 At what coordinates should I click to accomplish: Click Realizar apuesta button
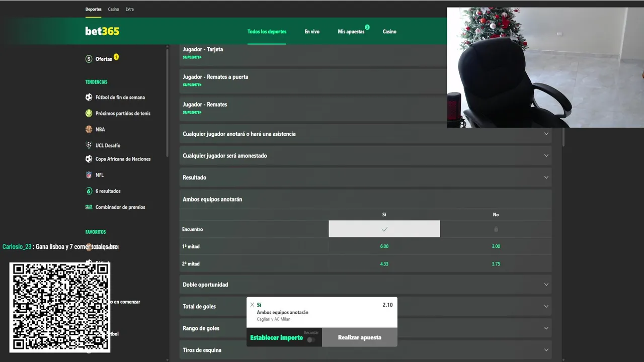coord(360,337)
